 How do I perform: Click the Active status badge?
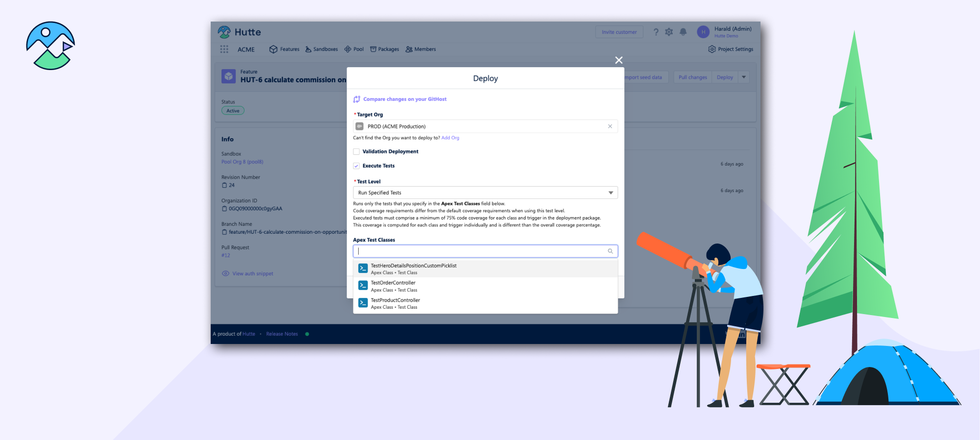[x=233, y=111]
